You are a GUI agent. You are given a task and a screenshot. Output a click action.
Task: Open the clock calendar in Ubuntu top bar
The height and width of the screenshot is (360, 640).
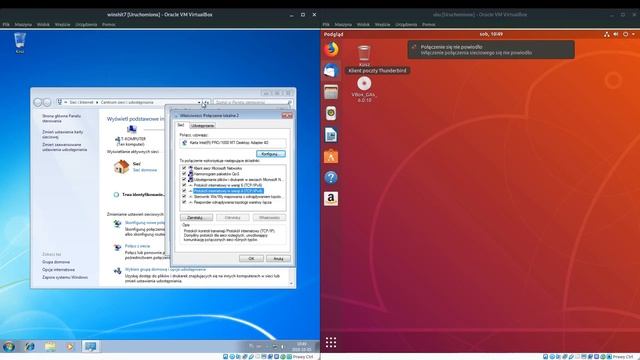pos(491,34)
